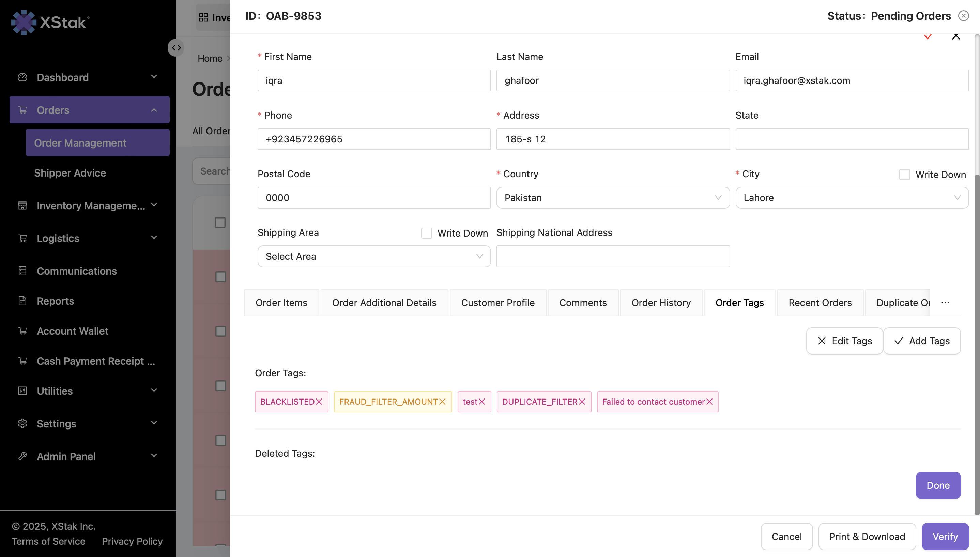Collapse the sidebar using the arrows icon
Viewport: 980px width, 557px height.
click(176, 47)
